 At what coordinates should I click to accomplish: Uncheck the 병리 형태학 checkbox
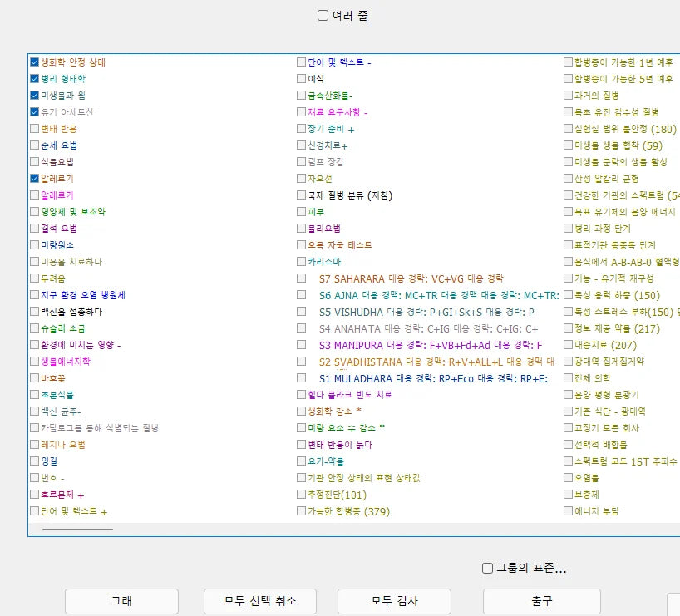click(34, 79)
